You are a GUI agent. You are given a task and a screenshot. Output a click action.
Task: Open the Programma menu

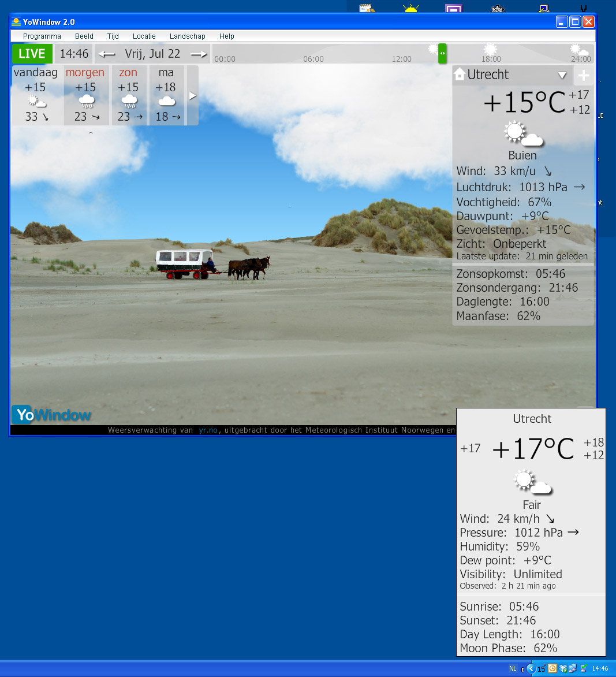click(x=42, y=36)
